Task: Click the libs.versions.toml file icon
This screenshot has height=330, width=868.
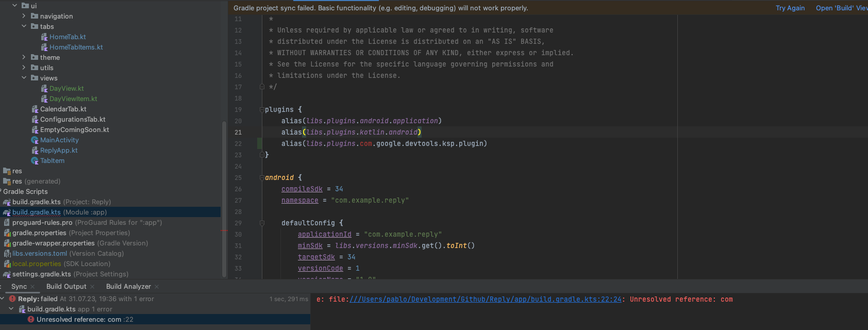Action: (7, 254)
